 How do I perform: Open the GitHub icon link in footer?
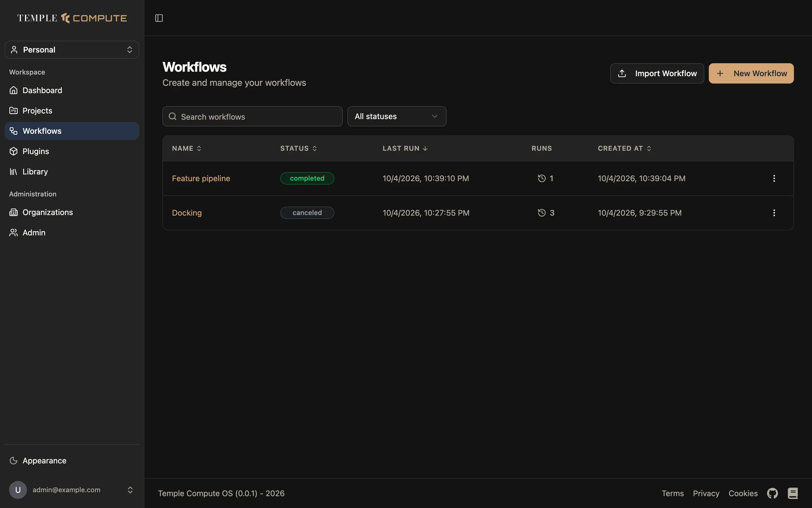(x=773, y=493)
